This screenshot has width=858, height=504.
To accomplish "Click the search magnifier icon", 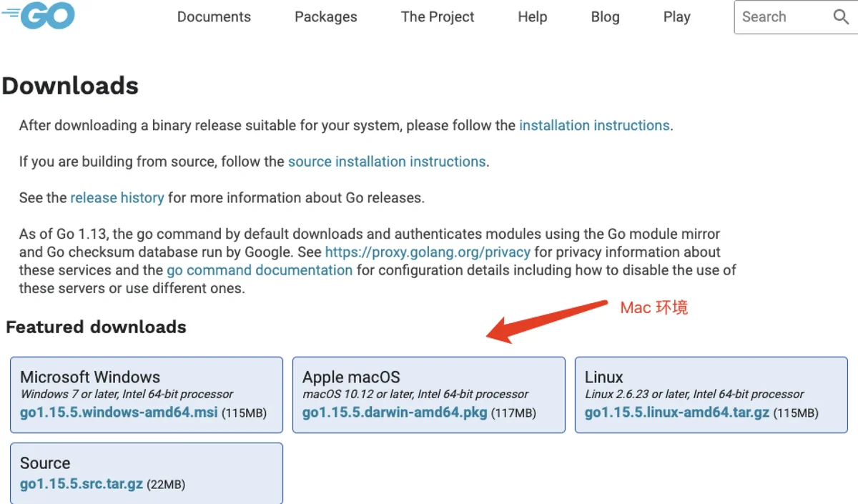I will (842, 17).
